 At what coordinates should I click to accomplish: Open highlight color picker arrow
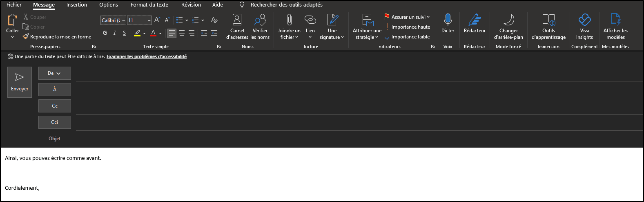pos(144,33)
